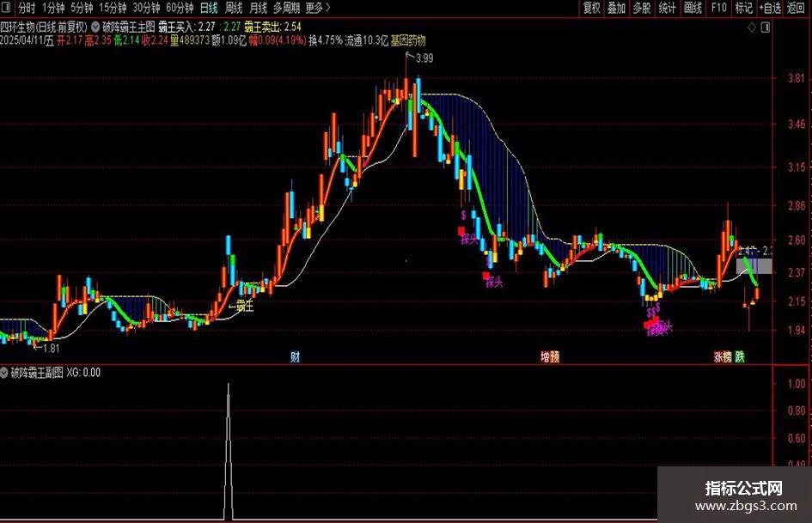This screenshot has height=523, width=812.
Task: Click the side panel toggle icon beside diamond
Action: (x=766, y=27)
